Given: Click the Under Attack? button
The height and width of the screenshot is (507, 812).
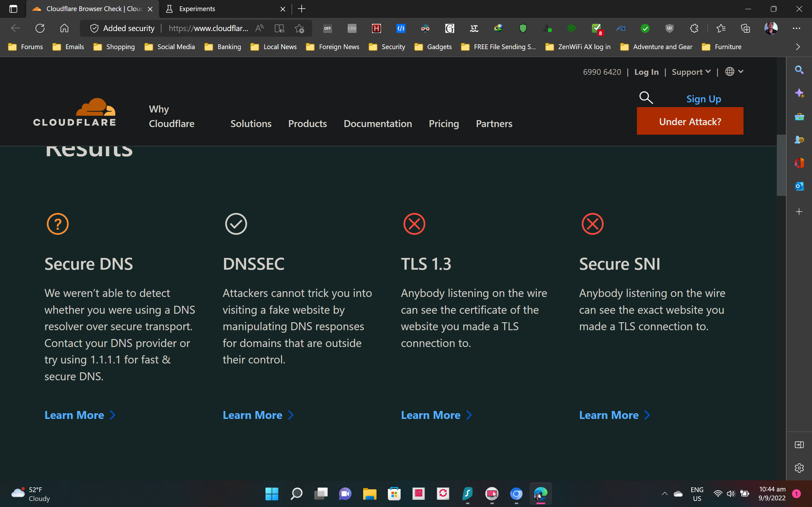Looking at the screenshot, I should pyautogui.click(x=690, y=121).
